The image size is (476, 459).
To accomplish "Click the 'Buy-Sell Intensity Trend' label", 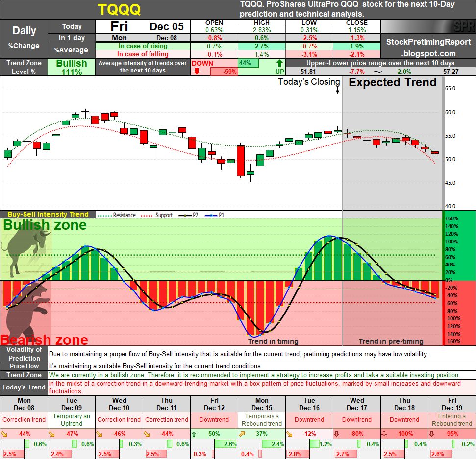I will [48, 214].
